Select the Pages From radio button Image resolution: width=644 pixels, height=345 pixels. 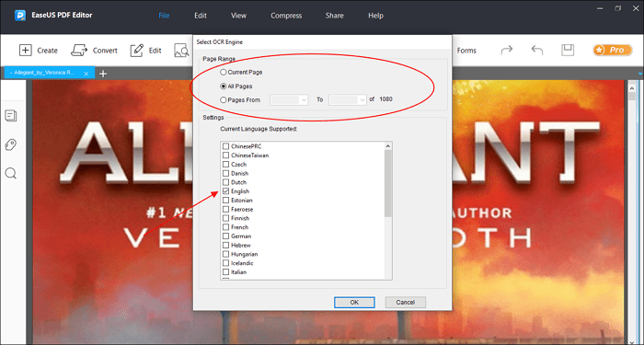point(224,99)
